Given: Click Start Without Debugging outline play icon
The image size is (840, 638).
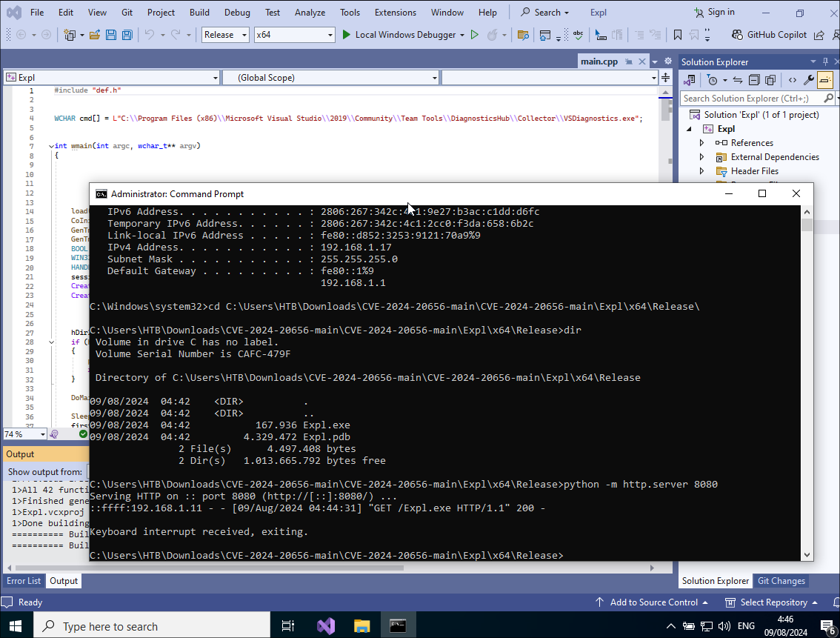Looking at the screenshot, I should tap(474, 35).
